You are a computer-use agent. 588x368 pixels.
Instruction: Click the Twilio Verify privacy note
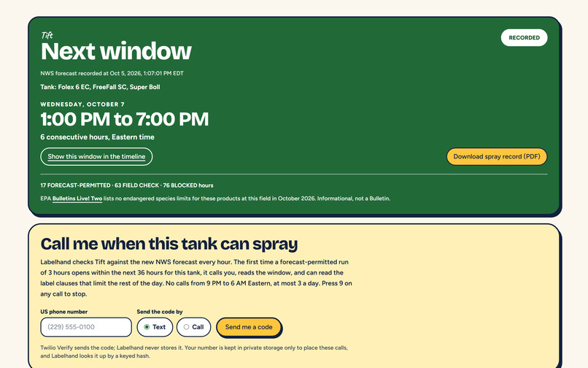(x=194, y=352)
